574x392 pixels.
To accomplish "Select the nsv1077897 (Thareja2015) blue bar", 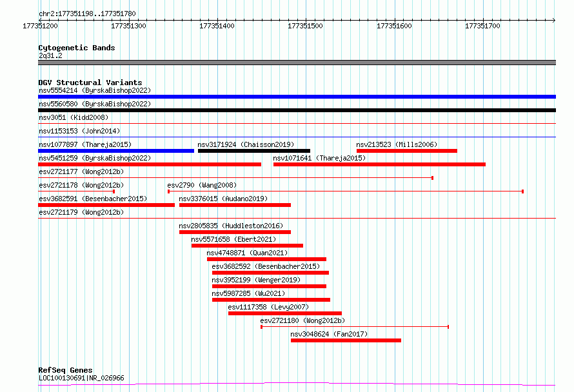I will tap(116, 151).
